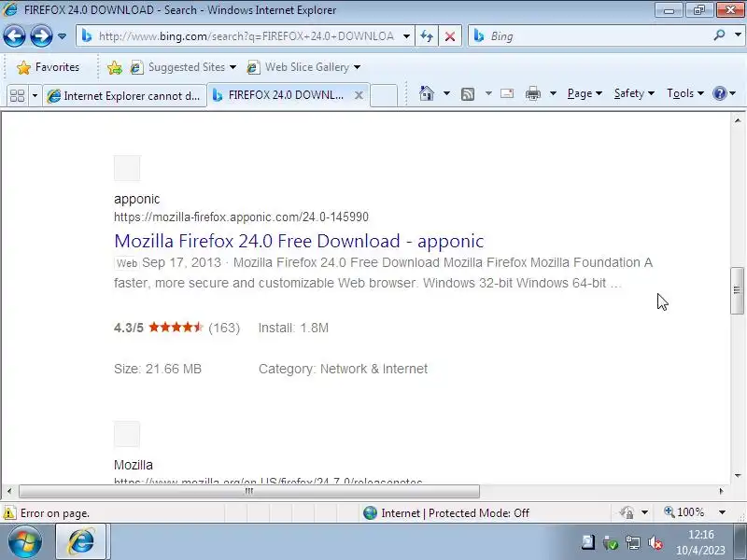This screenshot has height=560, width=747.
Task: Open recent pages dropdown next to Forward
Action: (62, 36)
